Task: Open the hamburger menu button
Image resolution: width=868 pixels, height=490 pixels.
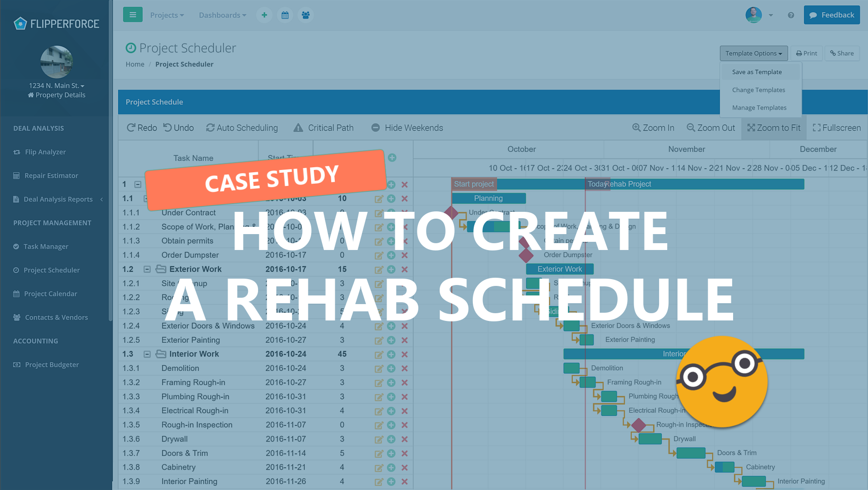Action: [x=133, y=15]
